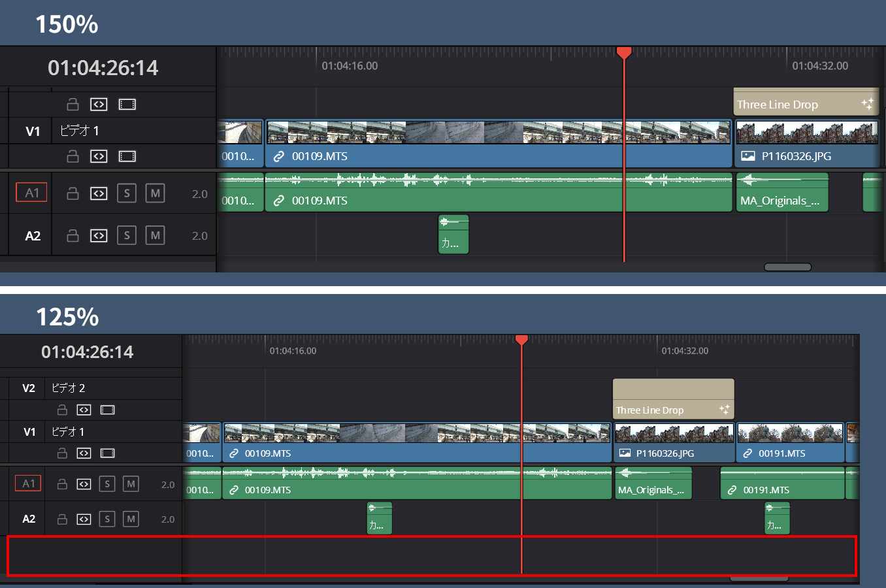
Task: Toggle auto track selector on V2 in 125% timeline
Action: point(84,410)
